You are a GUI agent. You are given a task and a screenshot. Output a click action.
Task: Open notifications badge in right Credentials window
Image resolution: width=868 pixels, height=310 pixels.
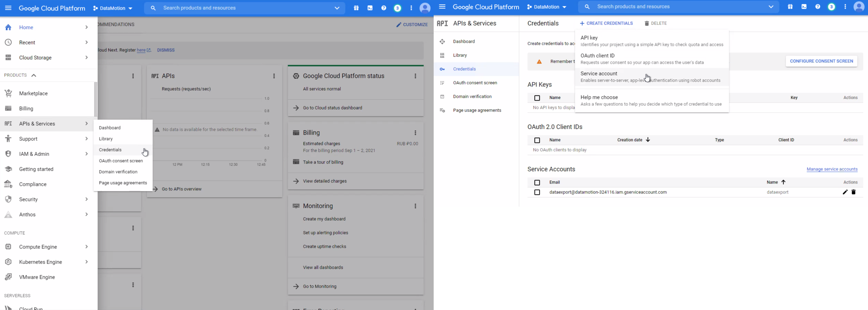[x=831, y=7]
